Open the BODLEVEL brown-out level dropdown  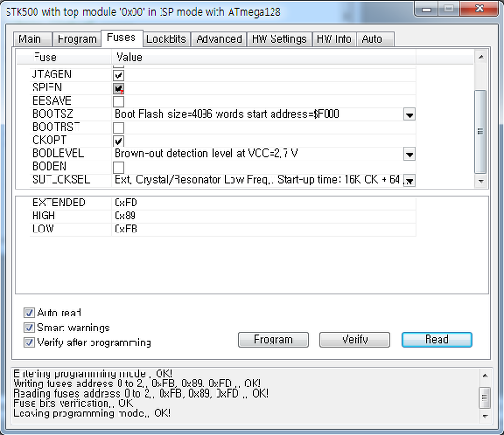pyautogui.click(x=410, y=154)
